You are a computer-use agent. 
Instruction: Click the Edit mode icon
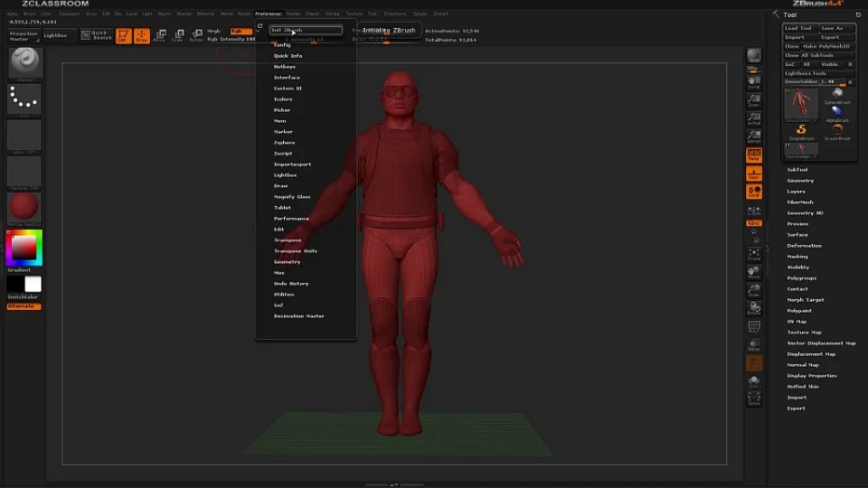click(122, 36)
